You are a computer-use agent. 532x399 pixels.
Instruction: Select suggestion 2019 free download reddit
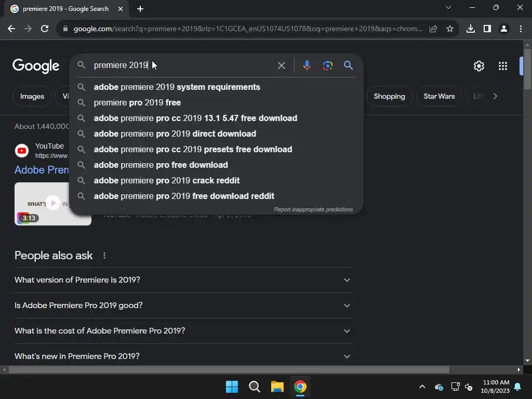(216, 196)
